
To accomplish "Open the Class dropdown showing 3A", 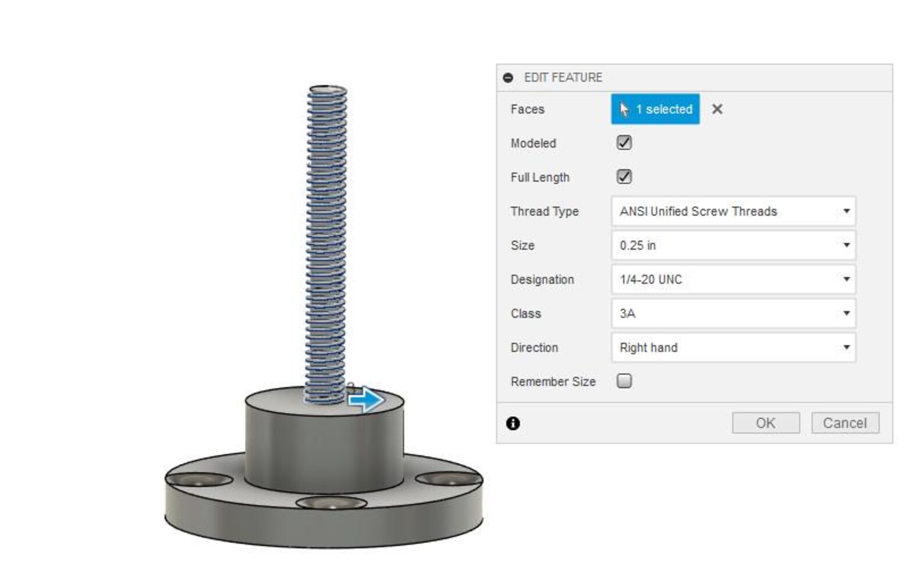I will [733, 313].
